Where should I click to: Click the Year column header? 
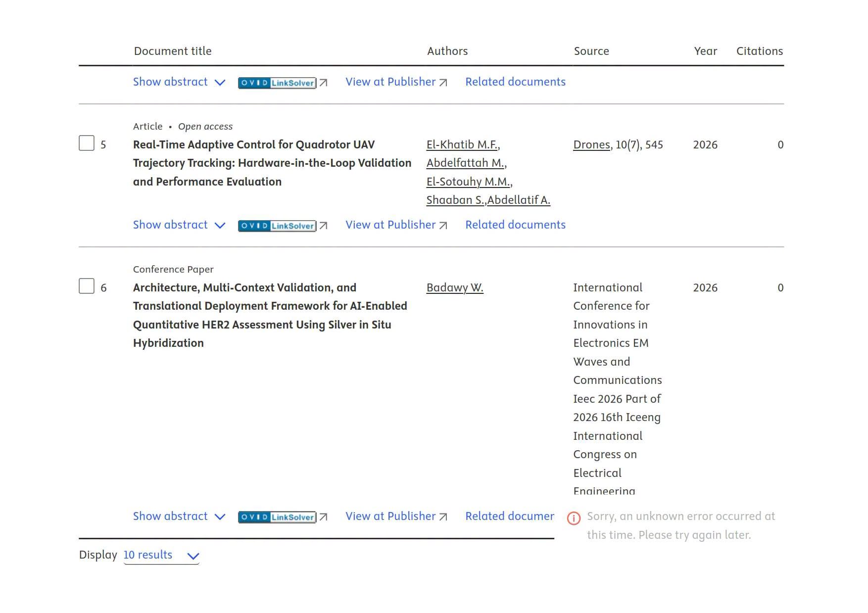coord(705,51)
